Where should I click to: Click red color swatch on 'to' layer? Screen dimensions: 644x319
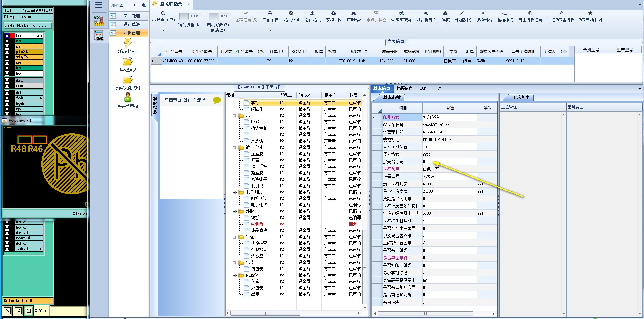(x=12, y=36)
